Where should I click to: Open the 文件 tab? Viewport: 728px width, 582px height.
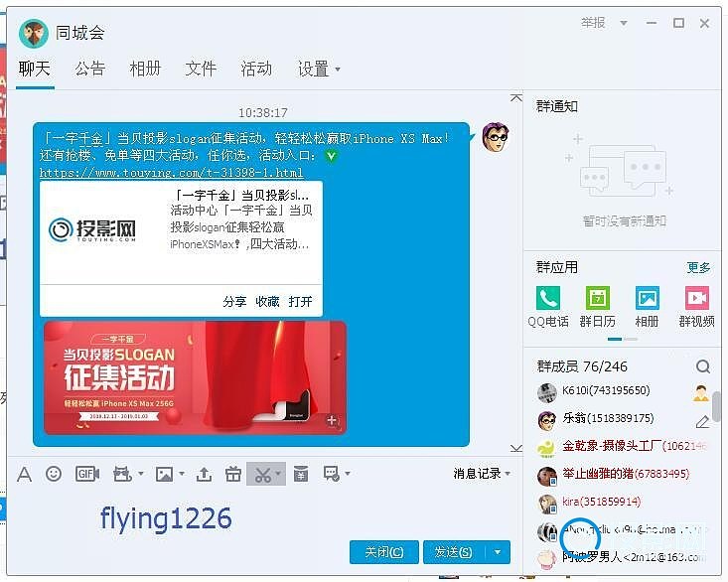coord(201,70)
